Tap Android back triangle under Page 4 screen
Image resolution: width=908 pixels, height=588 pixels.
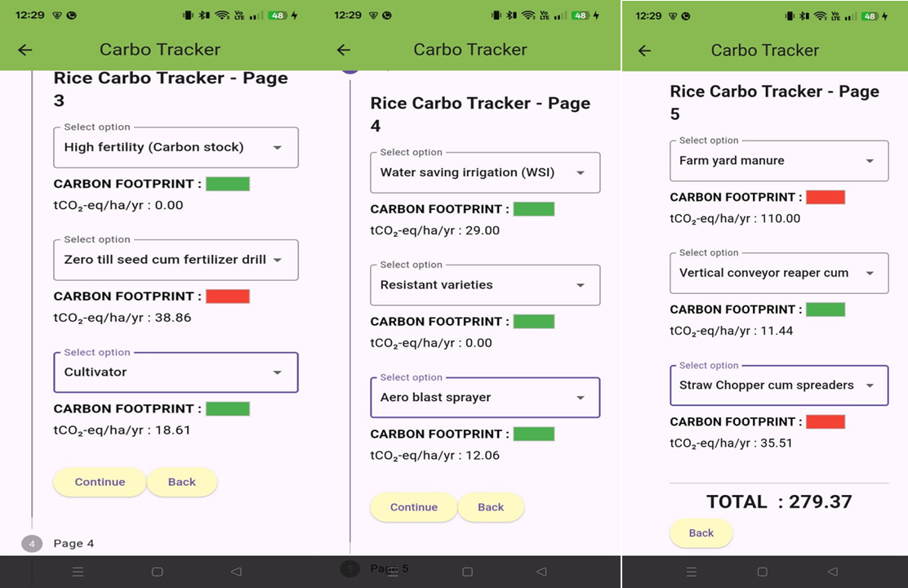tap(541, 572)
